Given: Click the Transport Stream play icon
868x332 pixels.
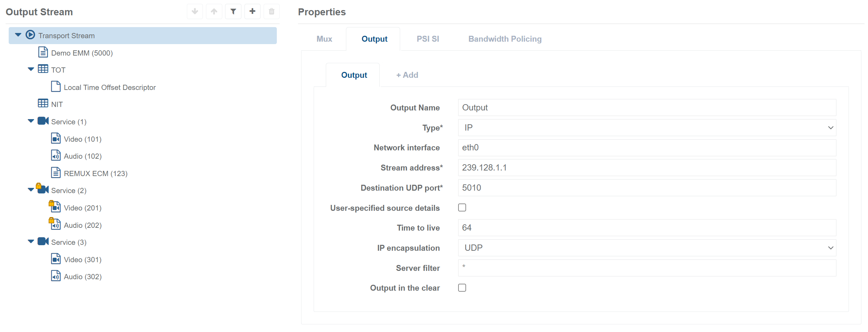Looking at the screenshot, I should click(31, 35).
